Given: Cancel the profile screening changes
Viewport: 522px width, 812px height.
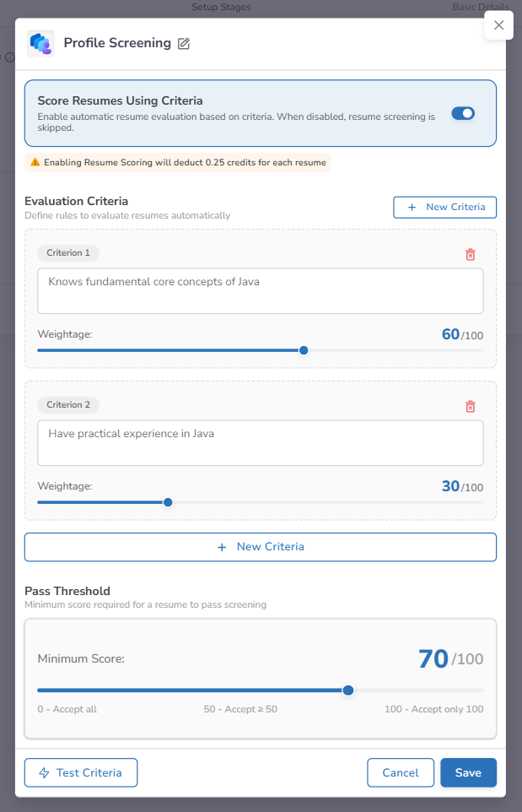Looking at the screenshot, I should [x=401, y=772].
